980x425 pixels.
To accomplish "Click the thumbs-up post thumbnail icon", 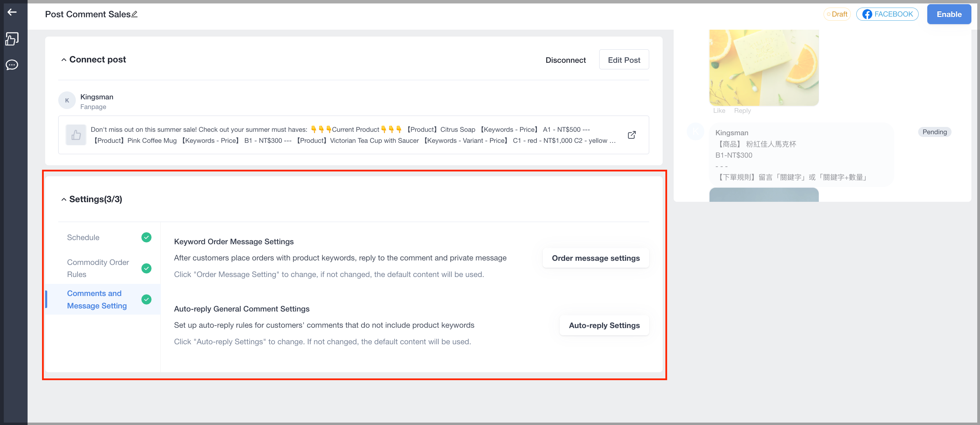I will [76, 135].
